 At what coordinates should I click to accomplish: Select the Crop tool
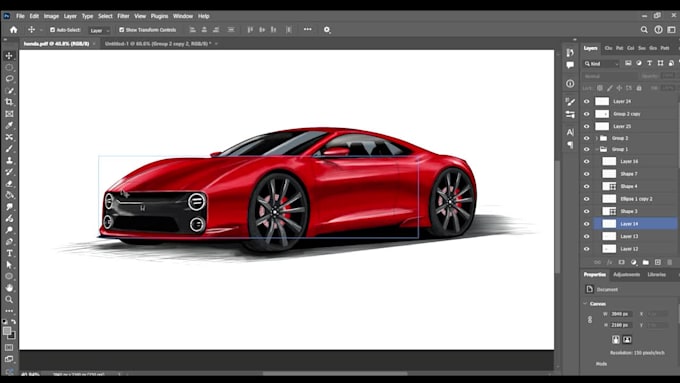(9, 102)
